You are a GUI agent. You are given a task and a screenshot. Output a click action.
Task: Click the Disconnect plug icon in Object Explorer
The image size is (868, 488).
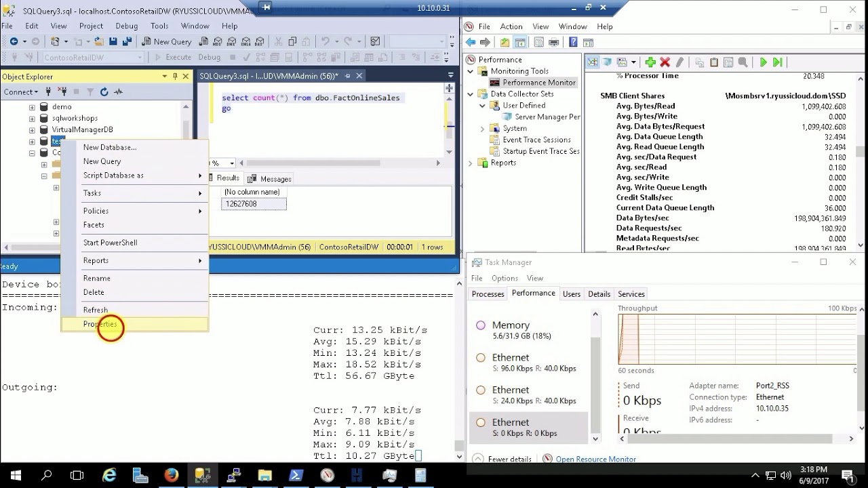point(61,91)
